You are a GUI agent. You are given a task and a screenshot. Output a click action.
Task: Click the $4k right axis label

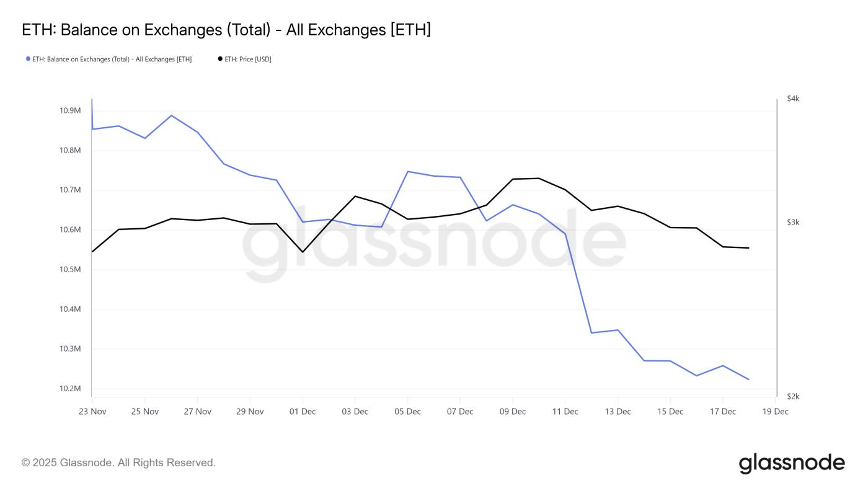(793, 99)
